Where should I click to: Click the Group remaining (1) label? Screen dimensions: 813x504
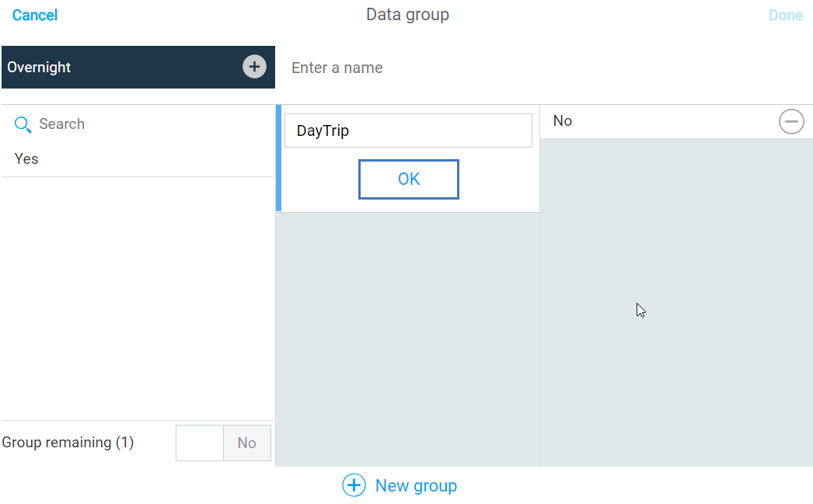pyautogui.click(x=68, y=443)
